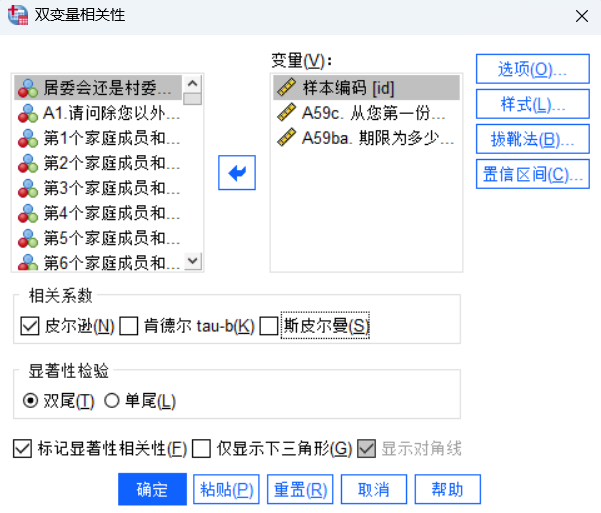Select A59c. 从您第一份... in variables list

coord(366,113)
